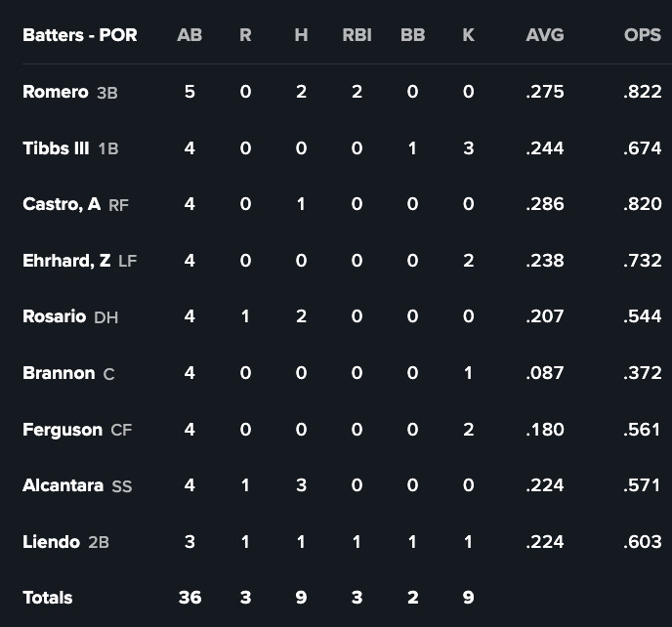
Task: Click on player name Tibbs III
Action: click(x=56, y=148)
